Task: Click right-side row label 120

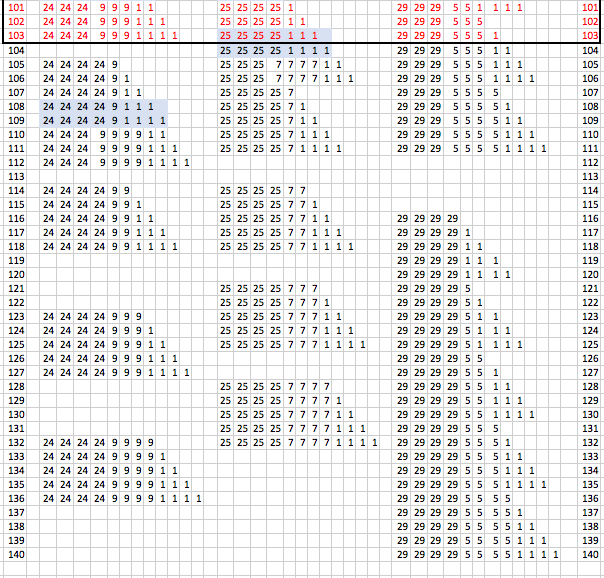Action: point(590,273)
